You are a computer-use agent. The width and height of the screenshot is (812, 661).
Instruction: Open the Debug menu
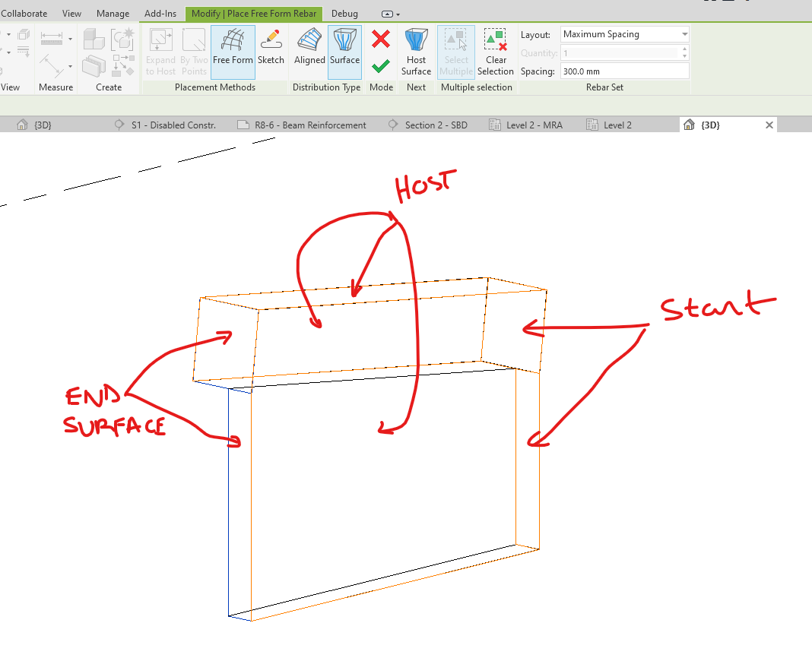point(344,13)
